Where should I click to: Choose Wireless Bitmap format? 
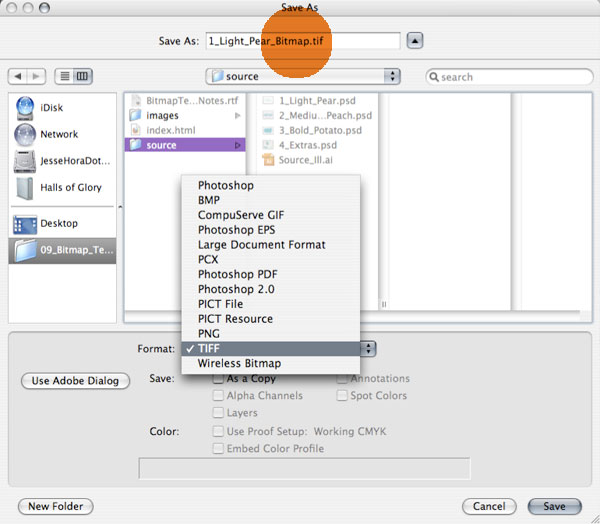pyautogui.click(x=271, y=363)
